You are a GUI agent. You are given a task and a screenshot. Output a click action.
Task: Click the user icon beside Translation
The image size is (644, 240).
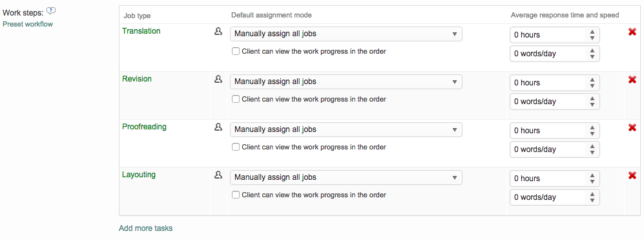[x=218, y=31]
